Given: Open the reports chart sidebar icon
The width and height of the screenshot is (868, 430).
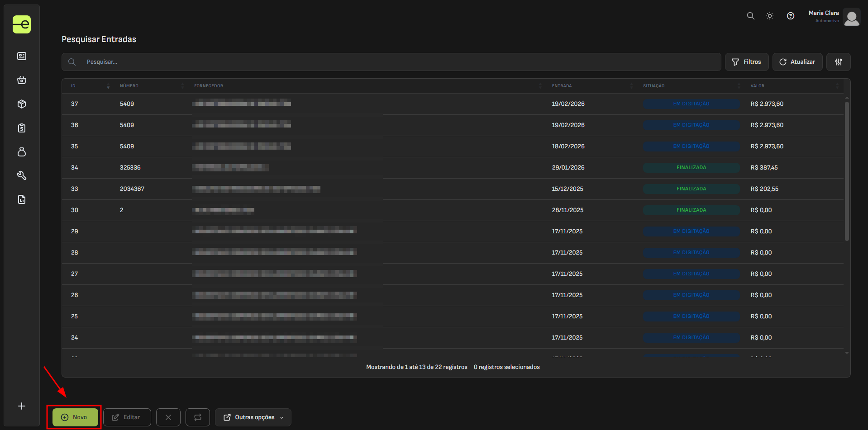Looking at the screenshot, I should 22,199.
